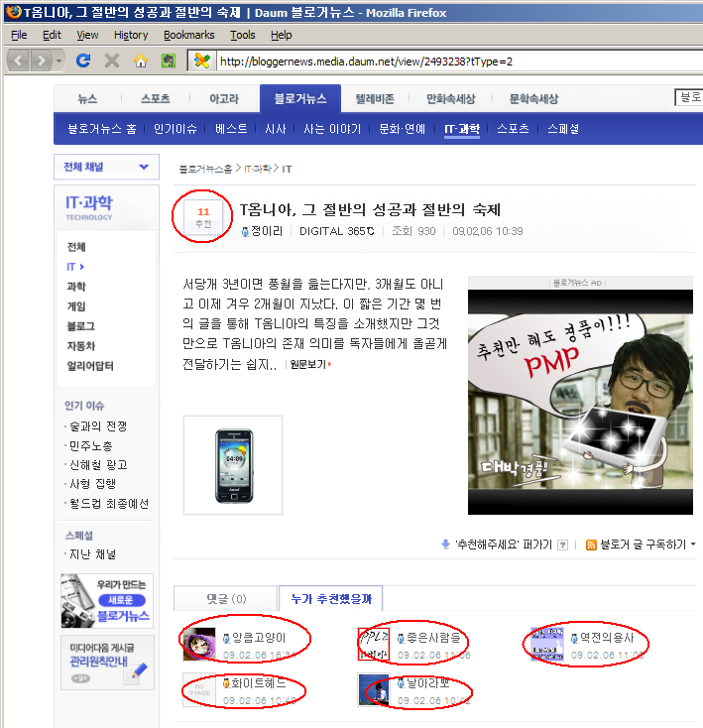Click the green Evernote elephant toolbar icon

[169, 61]
